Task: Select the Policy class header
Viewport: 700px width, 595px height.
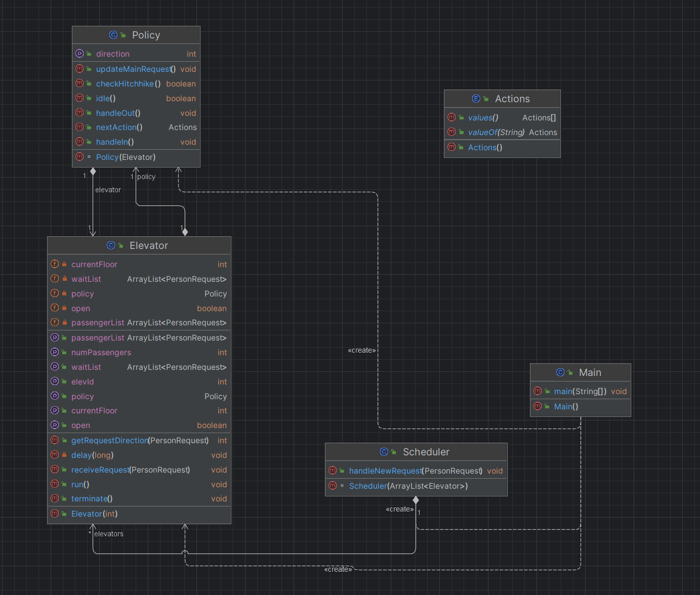Action: pos(136,35)
